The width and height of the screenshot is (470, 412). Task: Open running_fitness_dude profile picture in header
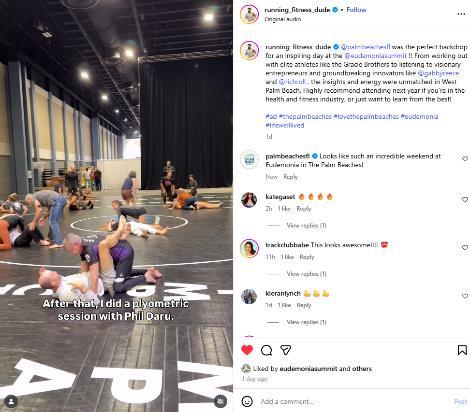tap(249, 14)
